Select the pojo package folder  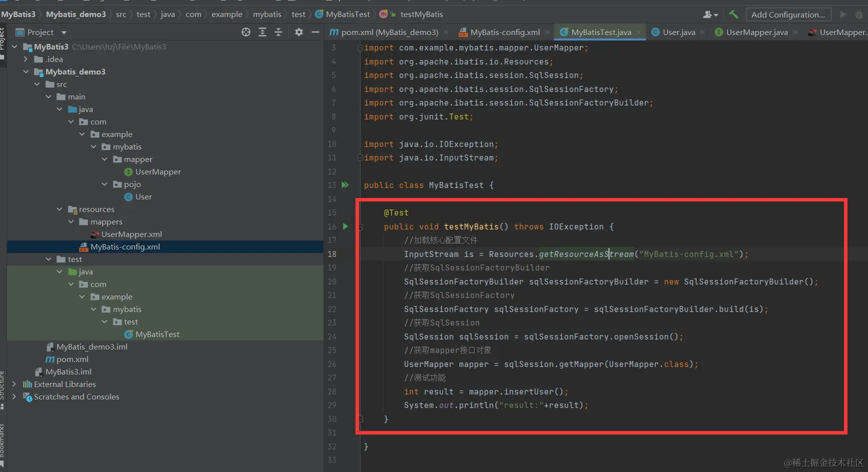coord(127,184)
